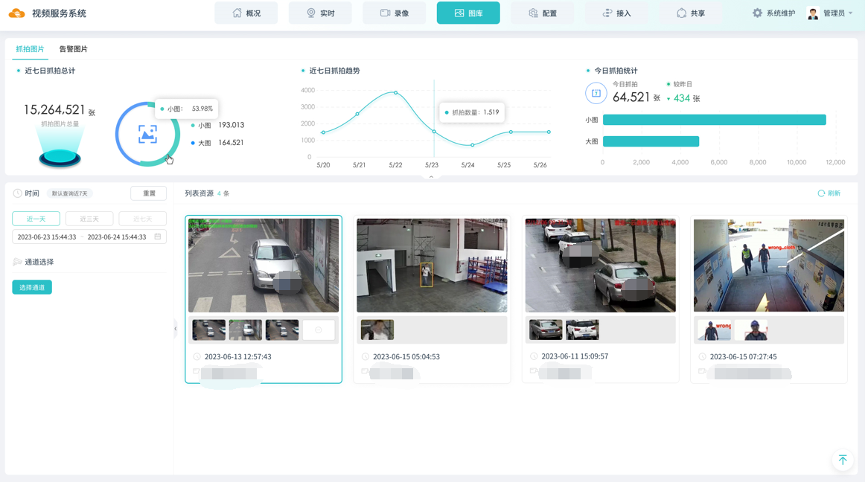
Task: Click clock icon beside 2023-06-13 12:57:43
Action: point(197,357)
